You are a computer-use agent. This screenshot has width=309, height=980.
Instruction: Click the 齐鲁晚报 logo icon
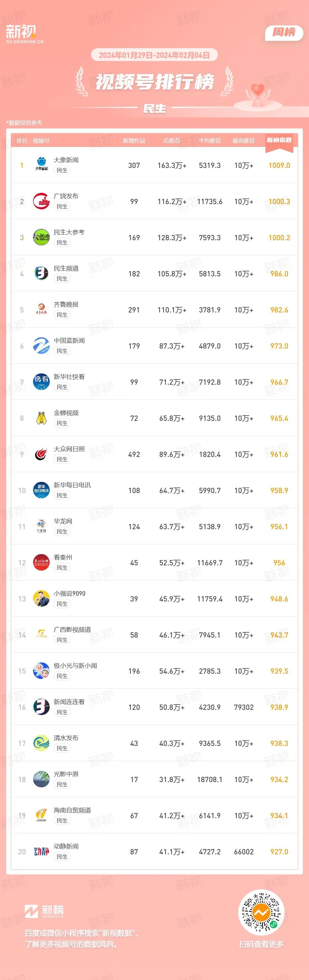pos(41,310)
